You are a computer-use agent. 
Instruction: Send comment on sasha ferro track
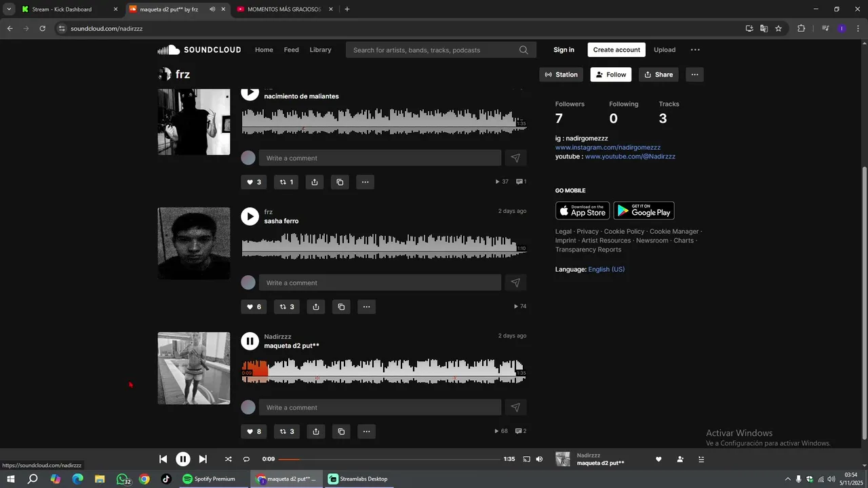click(x=515, y=283)
